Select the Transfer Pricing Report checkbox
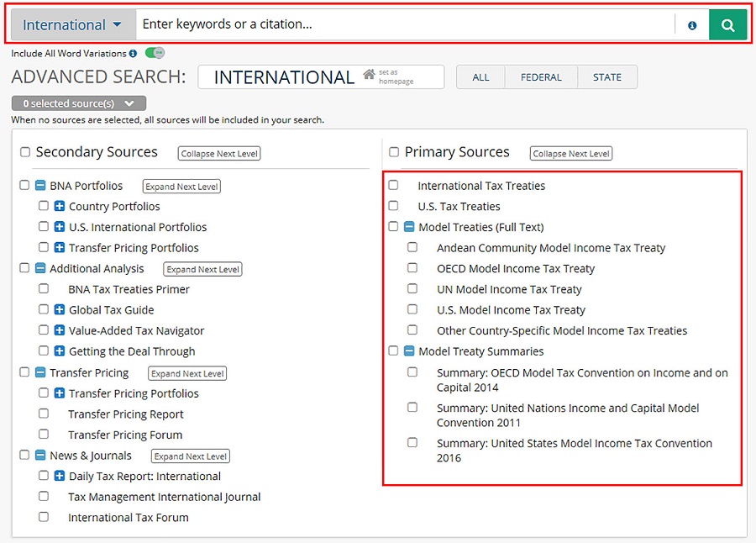756x543 pixels. point(44,414)
